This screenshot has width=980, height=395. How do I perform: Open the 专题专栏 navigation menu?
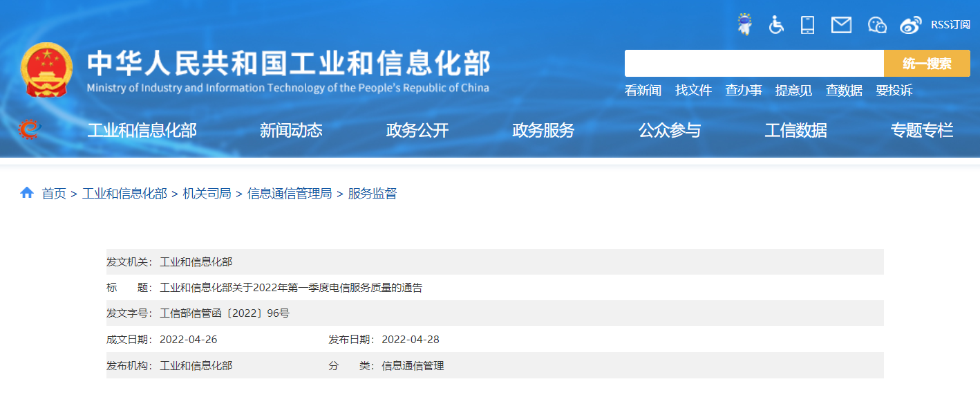(922, 130)
